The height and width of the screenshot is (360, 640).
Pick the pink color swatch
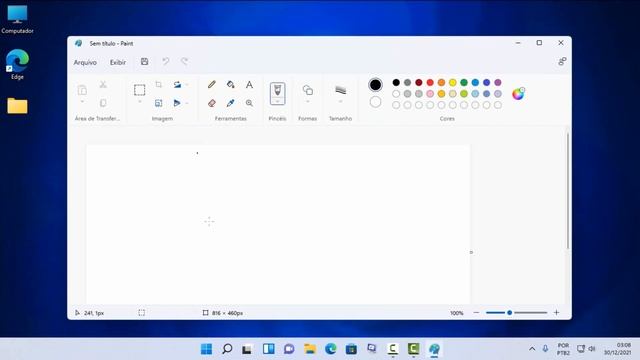click(430, 94)
